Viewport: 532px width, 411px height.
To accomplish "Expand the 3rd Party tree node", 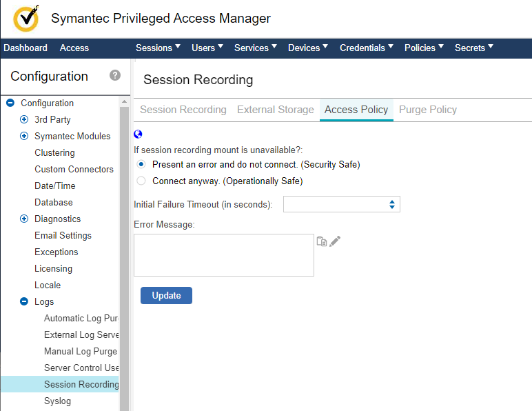I will pyautogui.click(x=24, y=120).
